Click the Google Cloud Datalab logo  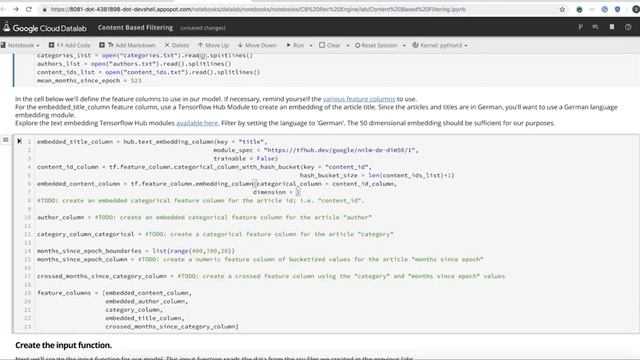click(45, 28)
